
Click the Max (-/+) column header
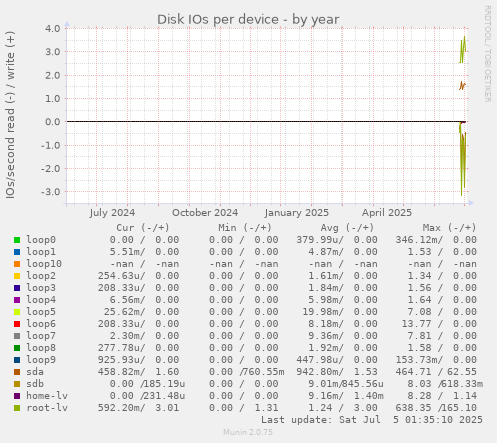[449, 228]
